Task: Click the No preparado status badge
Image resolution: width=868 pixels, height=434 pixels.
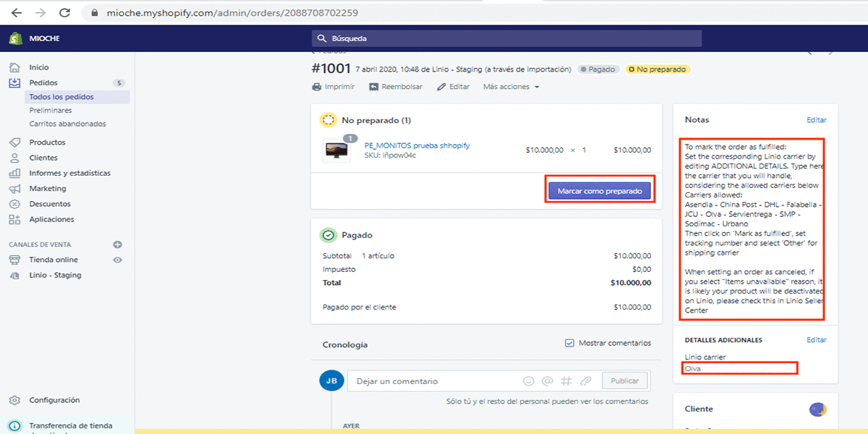Action: (657, 69)
